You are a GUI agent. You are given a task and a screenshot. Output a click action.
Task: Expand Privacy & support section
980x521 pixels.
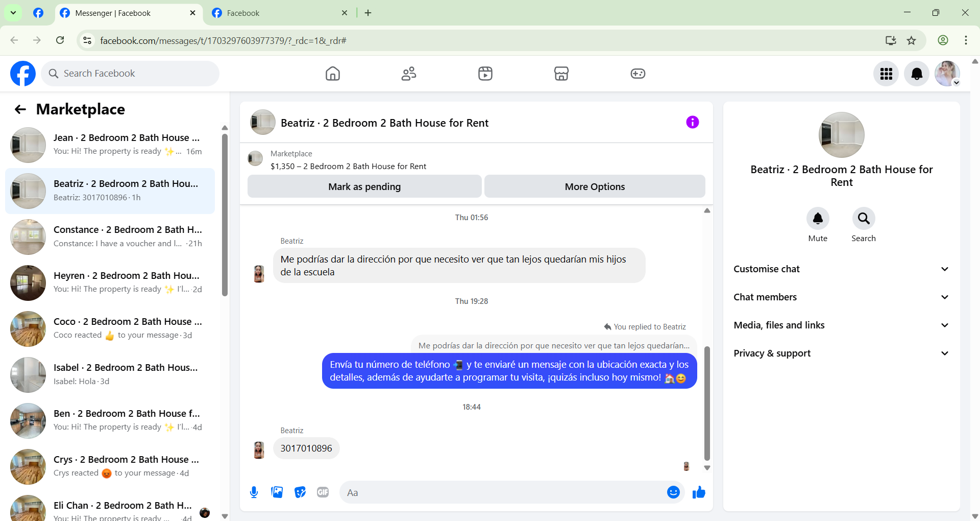tap(842, 353)
